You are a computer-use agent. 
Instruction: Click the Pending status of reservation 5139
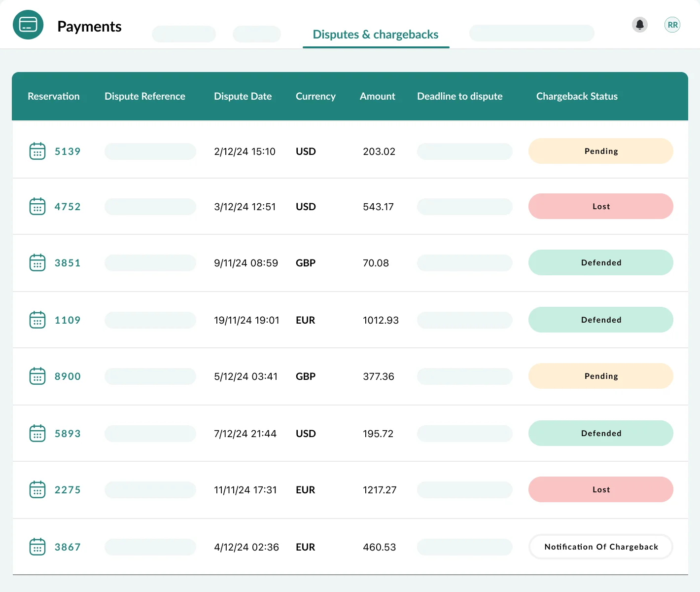click(x=600, y=151)
